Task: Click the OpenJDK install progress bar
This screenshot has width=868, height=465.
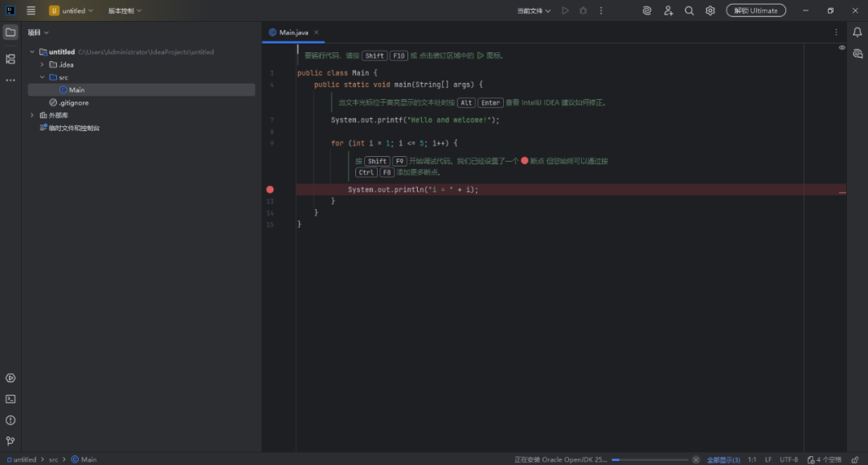Action: pyautogui.click(x=649, y=459)
